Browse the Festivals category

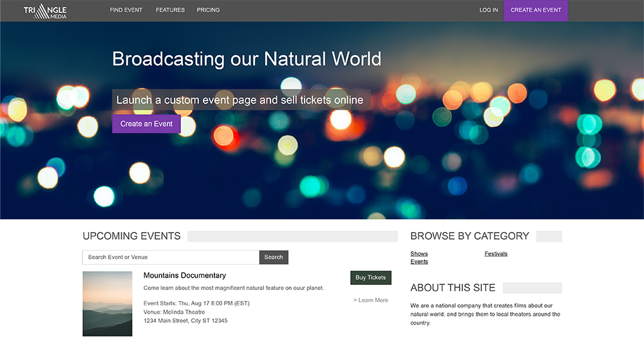click(x=496, y=253)
